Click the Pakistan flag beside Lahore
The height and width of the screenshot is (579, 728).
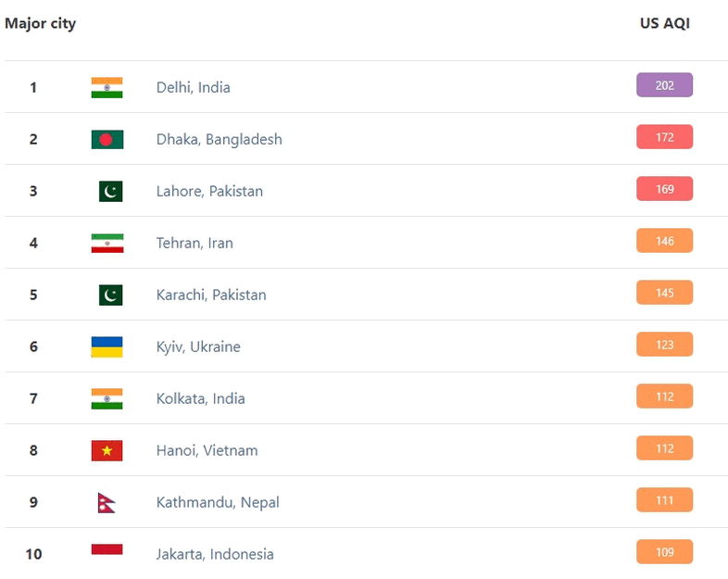(x=110, y=191)
